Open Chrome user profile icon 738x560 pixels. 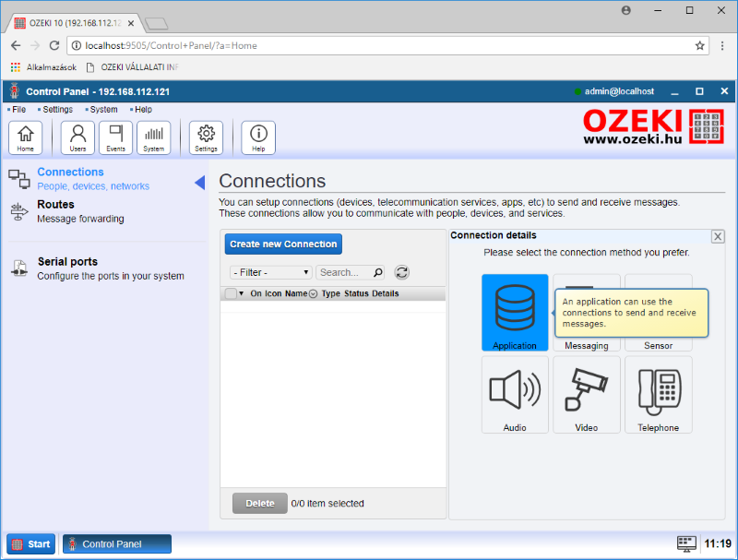pyautogui.click(x=626, y=10)
